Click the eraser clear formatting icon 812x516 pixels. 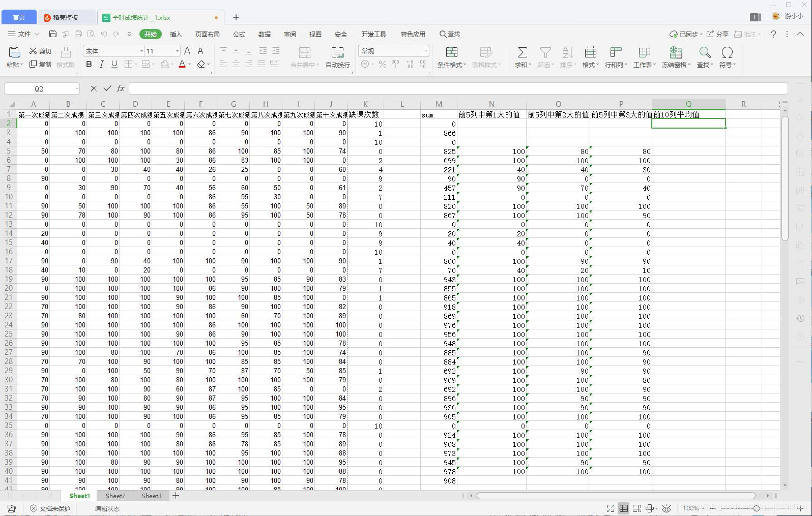201,65
